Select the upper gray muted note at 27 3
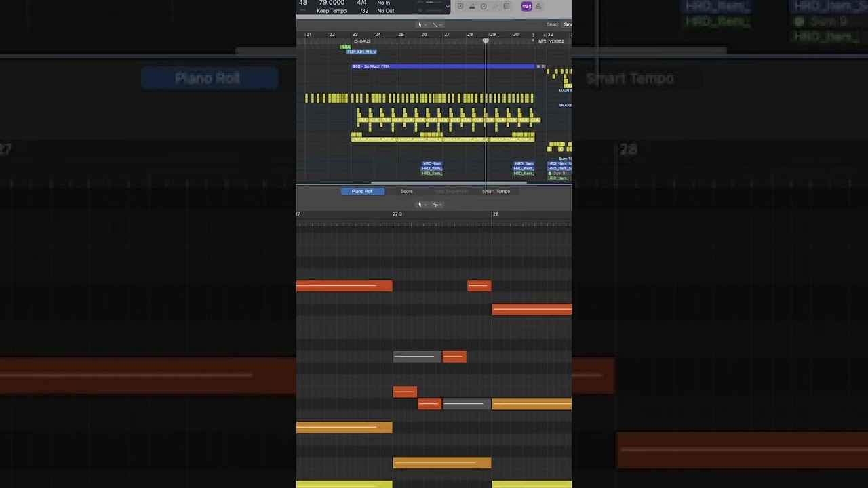Screen dimensions: 868x488 (x=417, y=357)
